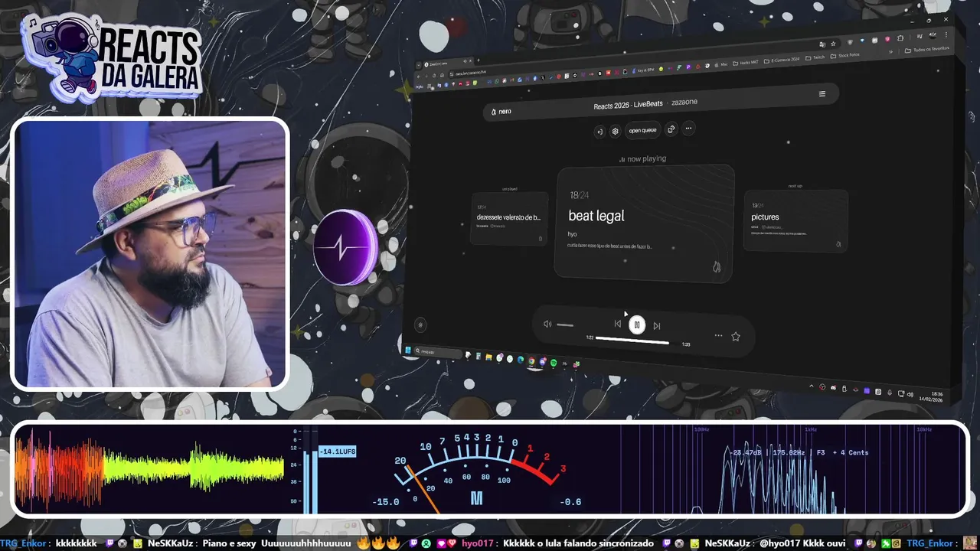Open the next up card pictures

796,220
